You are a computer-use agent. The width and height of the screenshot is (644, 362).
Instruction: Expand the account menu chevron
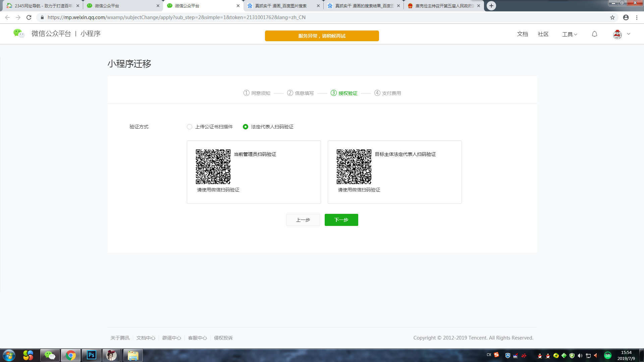pos(629,34)
